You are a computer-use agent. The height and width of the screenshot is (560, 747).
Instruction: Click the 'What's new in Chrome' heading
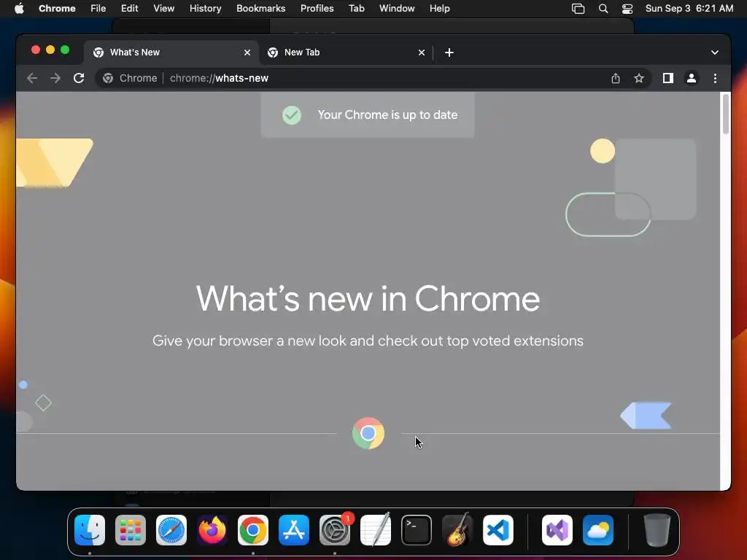tap(368, 299)
